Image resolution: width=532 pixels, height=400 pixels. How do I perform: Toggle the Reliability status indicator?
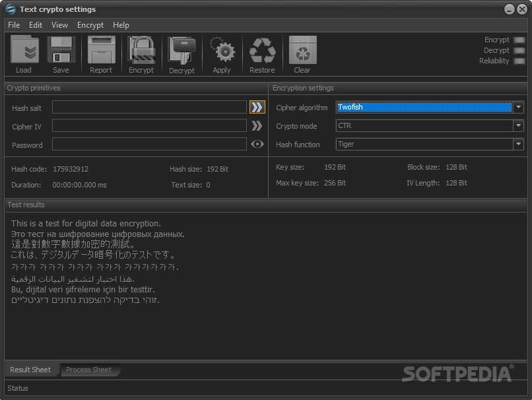coord(519,61)
